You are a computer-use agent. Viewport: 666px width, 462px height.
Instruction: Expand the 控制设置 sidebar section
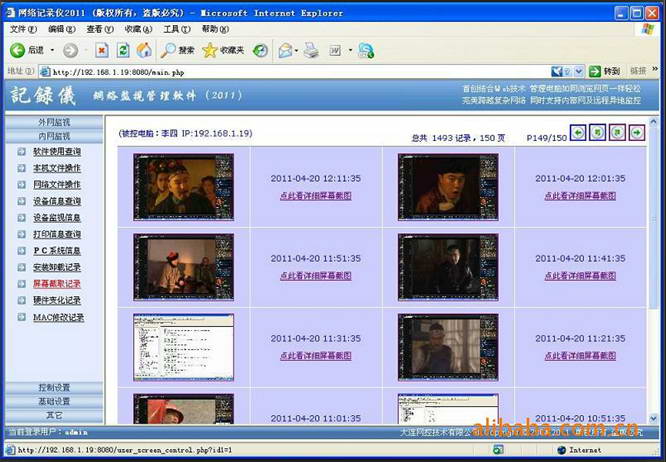pyautogui.click(x=53, y=387)
